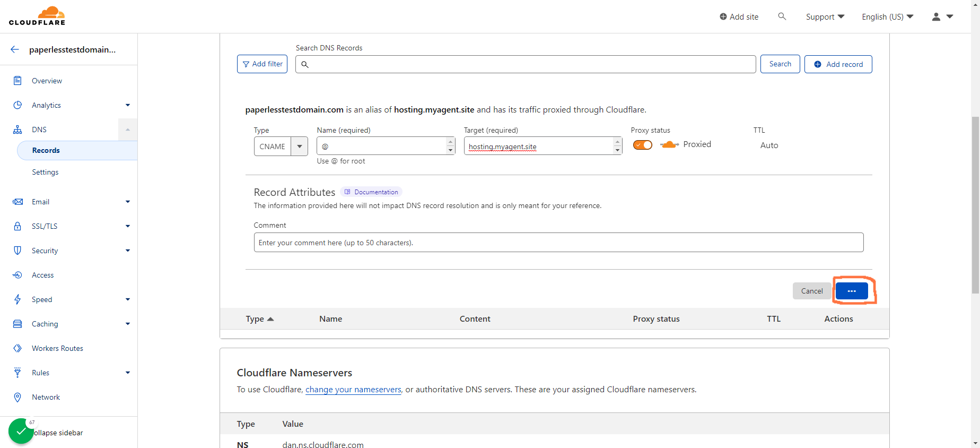
Task: Click the Access sign-in icon
Action: click(x=17, y=275)
